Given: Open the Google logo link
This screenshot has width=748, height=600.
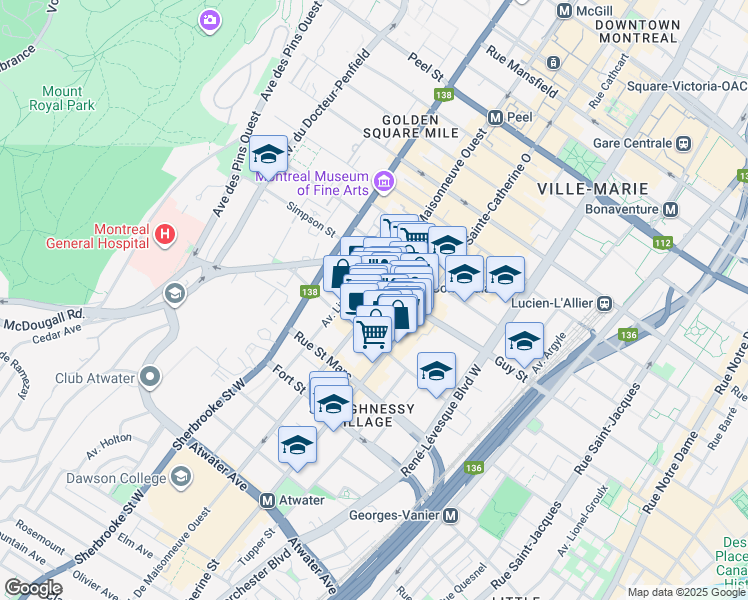Looking at the screenshot, I should tap(33, 588).
